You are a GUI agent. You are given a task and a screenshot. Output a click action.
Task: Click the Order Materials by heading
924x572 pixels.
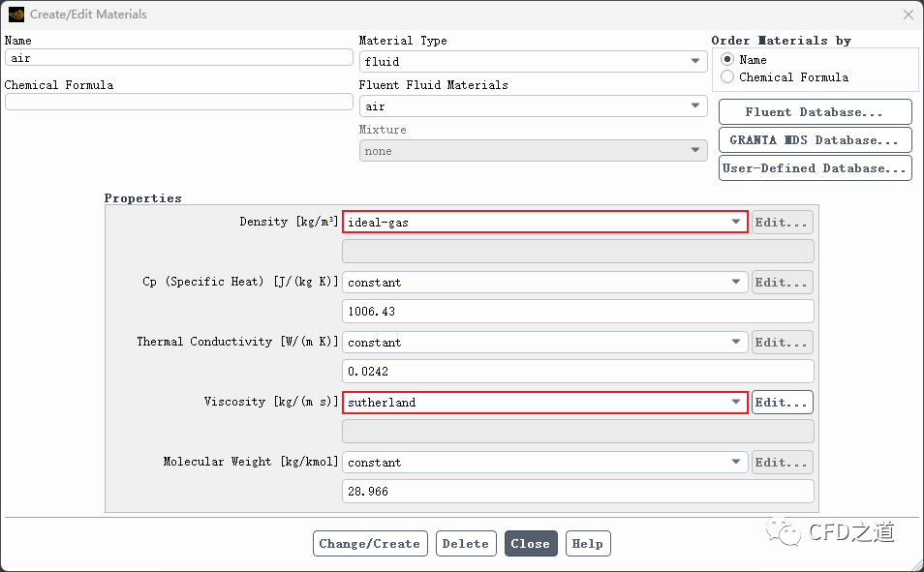pos(781,41)
